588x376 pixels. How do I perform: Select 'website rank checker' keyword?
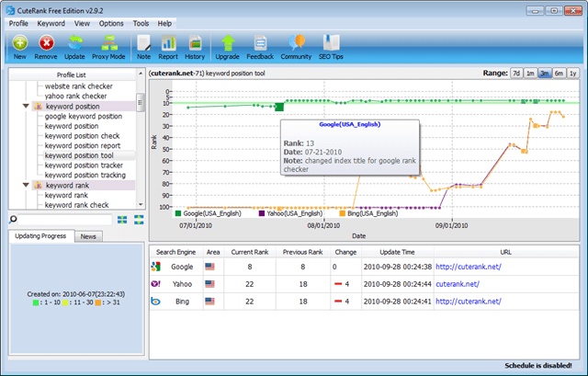(79, 86)
